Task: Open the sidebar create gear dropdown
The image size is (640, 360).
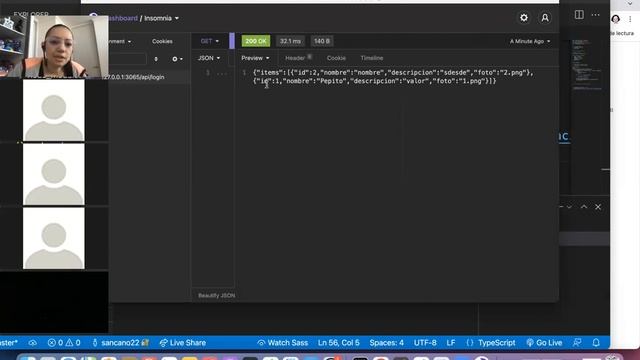Action: [x=177, y=59]
